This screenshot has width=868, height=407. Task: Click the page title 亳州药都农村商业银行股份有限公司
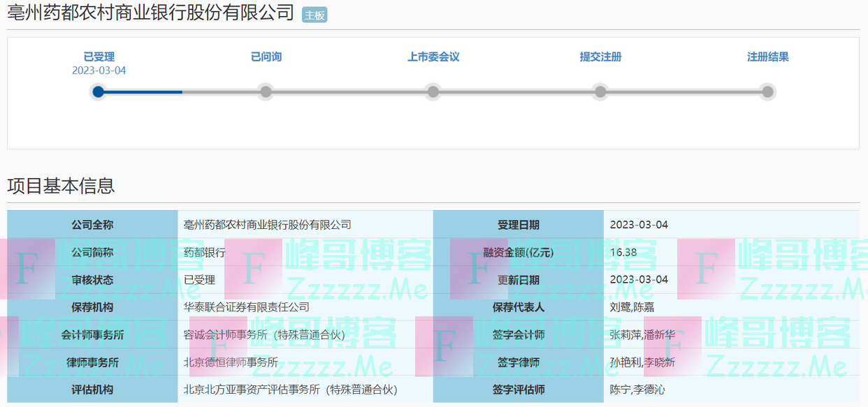pyautogui.click(x=150, y=13)
